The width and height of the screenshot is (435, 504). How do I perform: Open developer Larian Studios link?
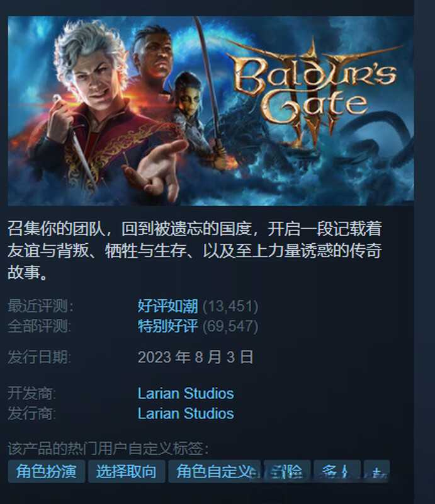click(186, 393)
